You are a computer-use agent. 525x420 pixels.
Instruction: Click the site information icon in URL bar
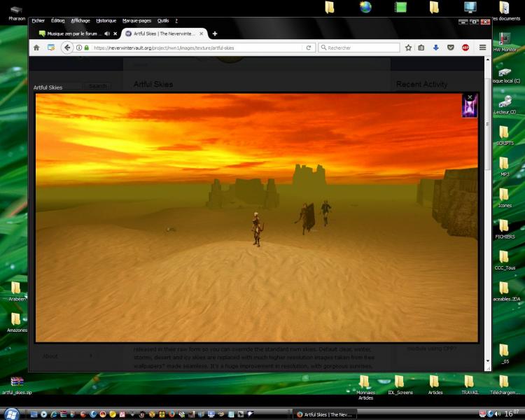79,48
